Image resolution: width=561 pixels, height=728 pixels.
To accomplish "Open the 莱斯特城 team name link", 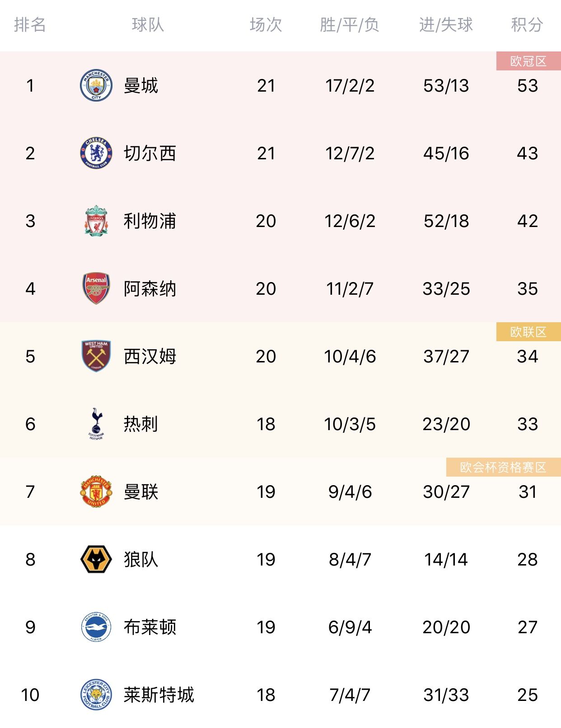I will [159, 695].
